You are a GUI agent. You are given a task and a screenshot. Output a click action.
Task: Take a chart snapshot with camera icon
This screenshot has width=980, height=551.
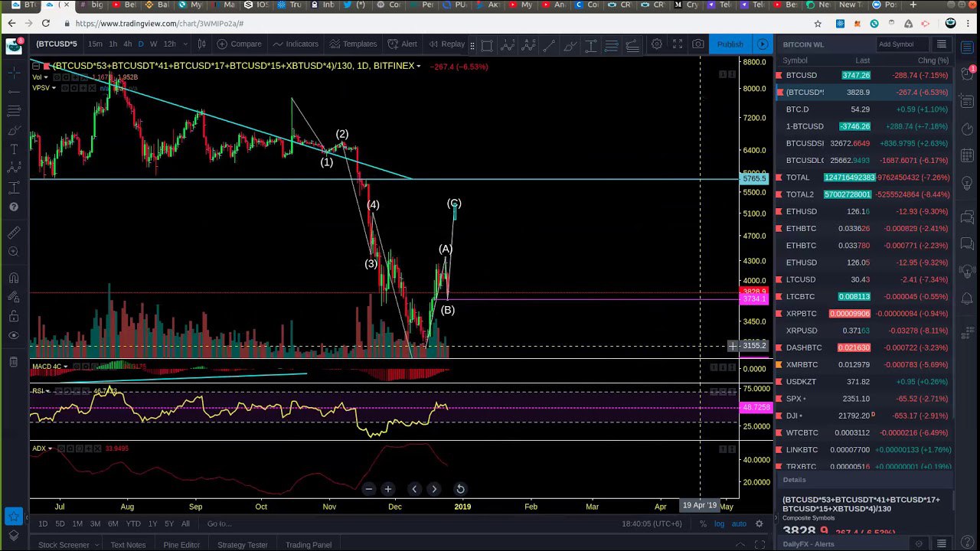pyautogui.click(x=698, y=44)
